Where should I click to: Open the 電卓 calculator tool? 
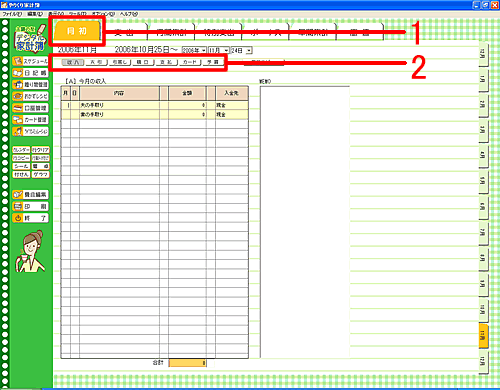click(x=41, y=166)
